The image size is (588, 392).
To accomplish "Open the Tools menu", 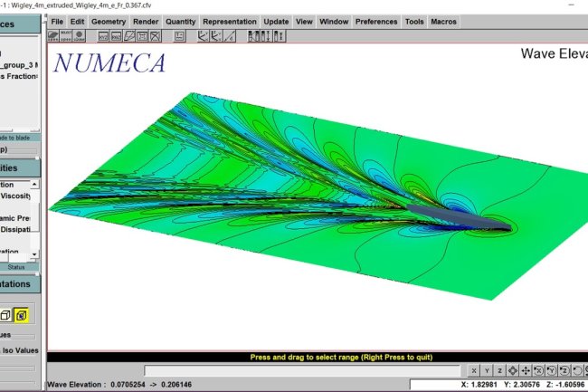I will coord(414,22).
